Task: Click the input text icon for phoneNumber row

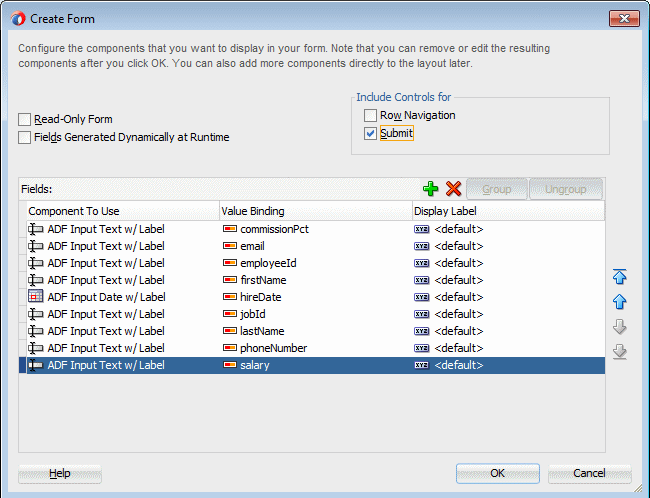Action: point(36,348)
